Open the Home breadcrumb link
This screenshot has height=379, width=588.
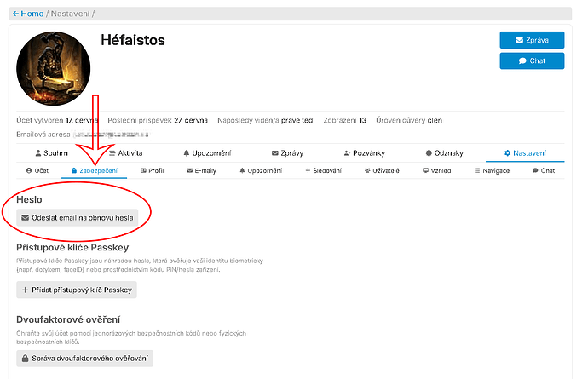pos(27,14)
